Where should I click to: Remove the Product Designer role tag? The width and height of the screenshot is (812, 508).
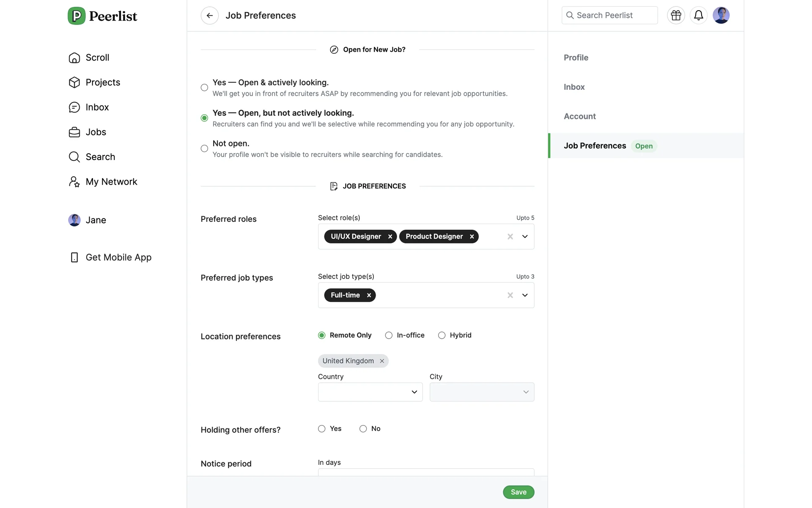click(472, 237)
